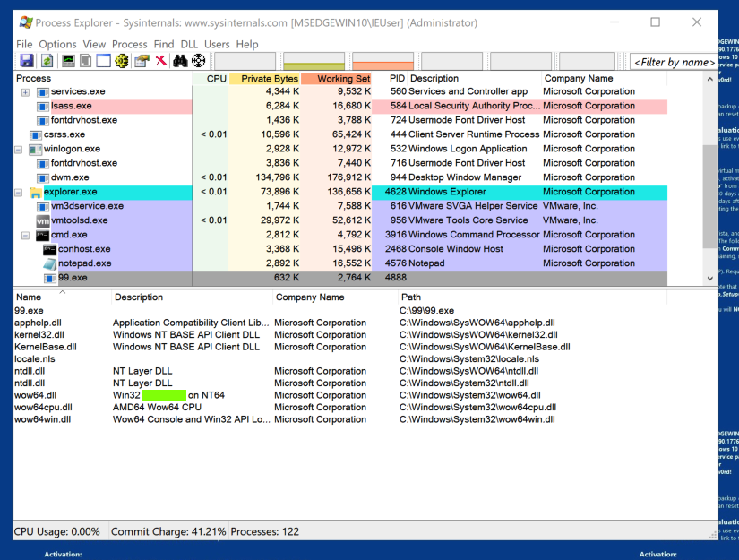
Task: Open the Options menu
Action: pos(57,44)
